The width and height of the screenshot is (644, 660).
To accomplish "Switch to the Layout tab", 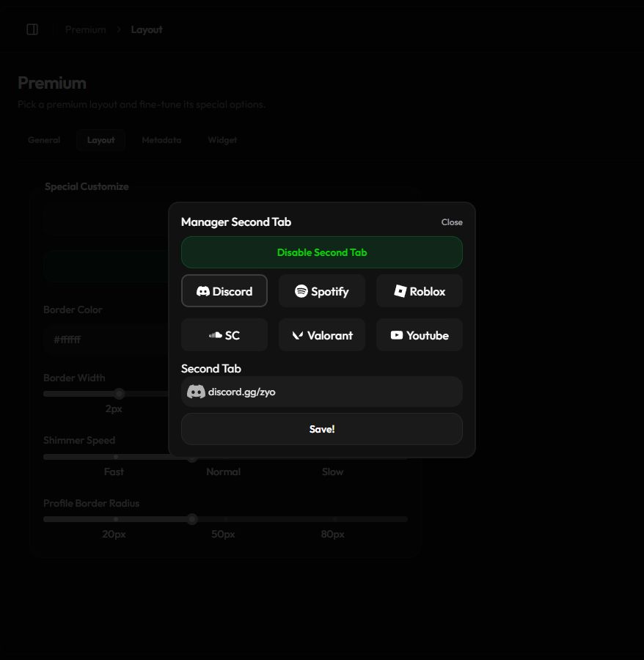I will pos(100,140).
